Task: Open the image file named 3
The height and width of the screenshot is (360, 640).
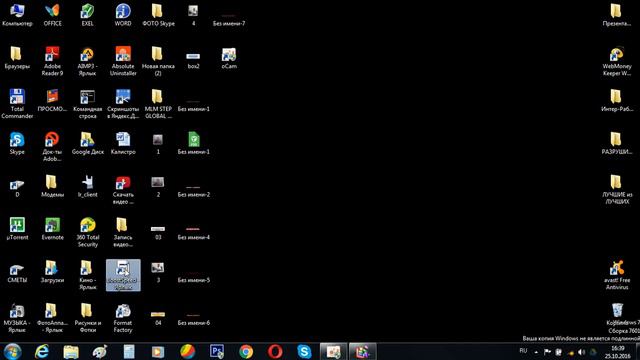Action: [x=158, y=272]
